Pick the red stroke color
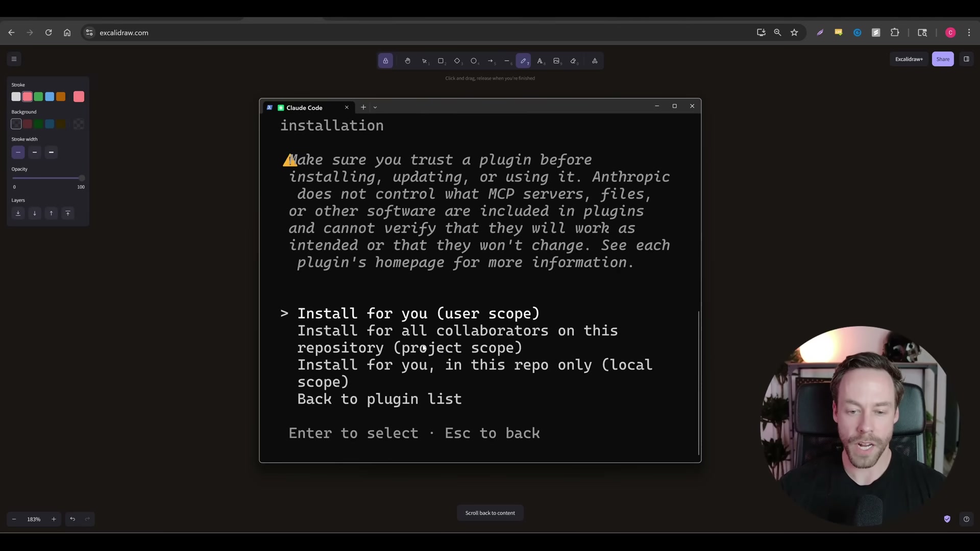This screenshot has width=980, height=551. (x=28, y=97)
